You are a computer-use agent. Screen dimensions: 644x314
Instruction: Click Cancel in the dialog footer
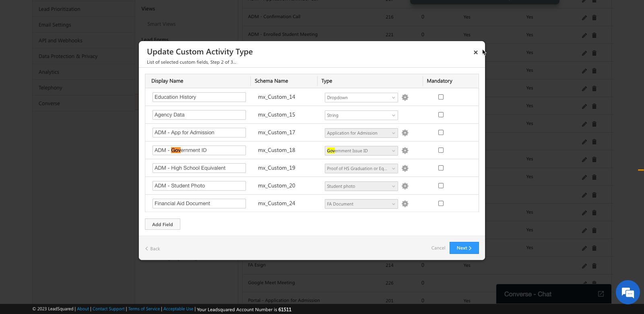(438, 248)
